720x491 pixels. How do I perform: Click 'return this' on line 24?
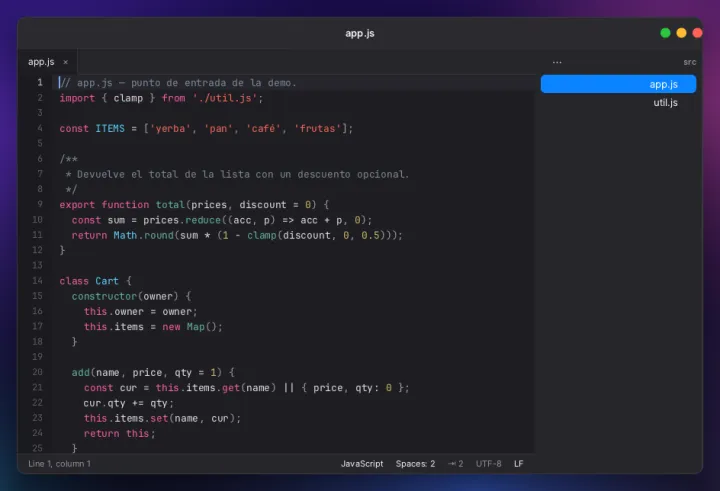[x=116, y=434]
